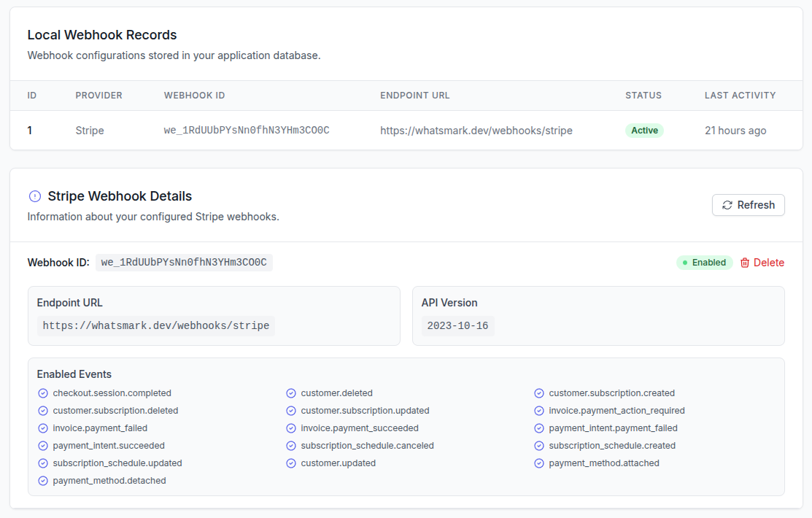The width and height of the screenshot is (812, 518).
Task: Click check icon beside customer.deleted
Action: [291, 393]
